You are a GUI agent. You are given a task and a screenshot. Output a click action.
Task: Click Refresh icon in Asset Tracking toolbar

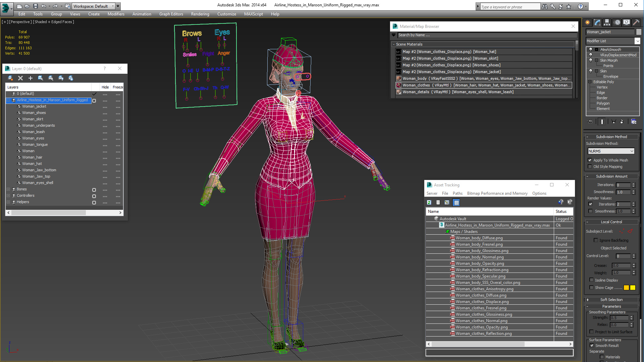point(429,202)
